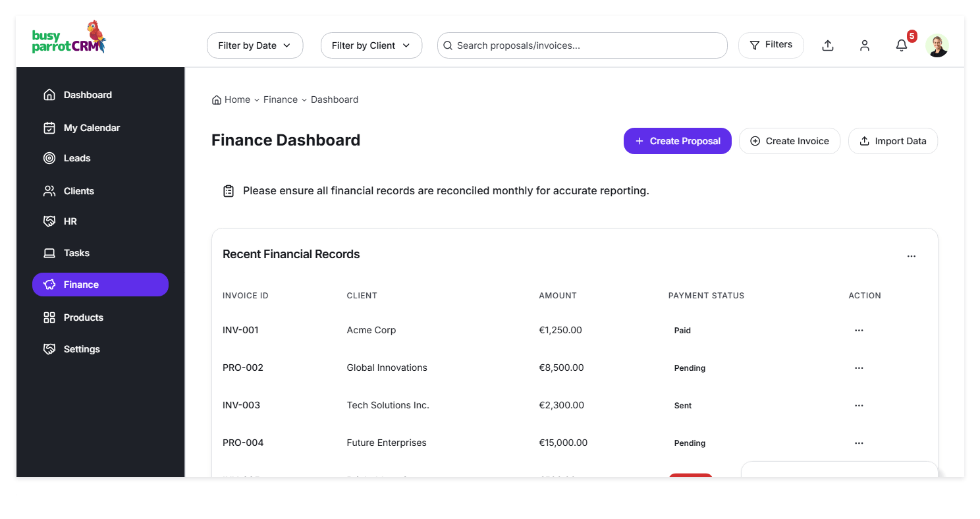Image resolution: width=980 pixels, height=519 pixels.
Task: Expand the Filter by Date dropdown
Action: coord(254,45)
